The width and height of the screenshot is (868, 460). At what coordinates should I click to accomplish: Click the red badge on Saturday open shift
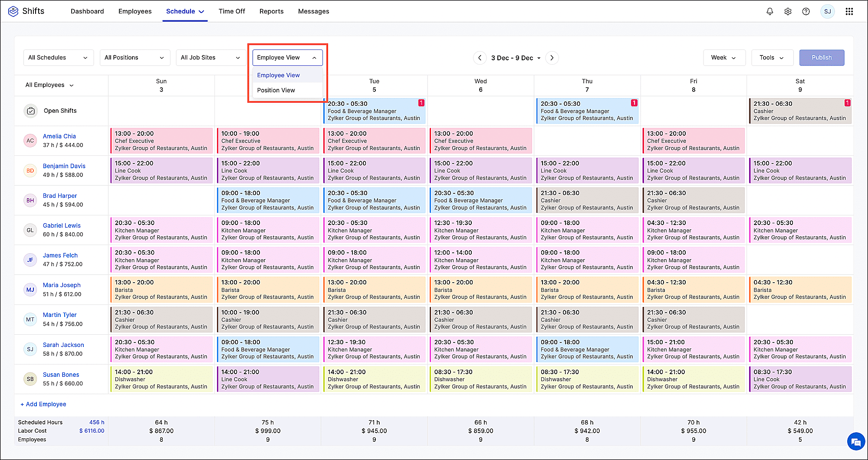pos(847,103)
